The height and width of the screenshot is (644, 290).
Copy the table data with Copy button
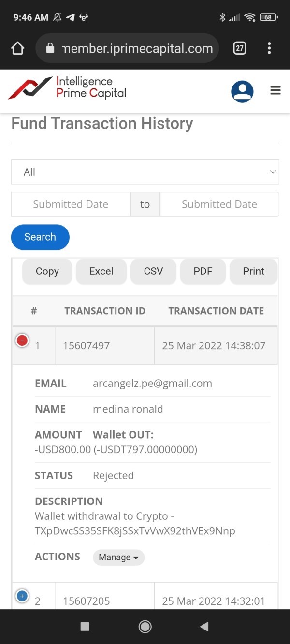point(47,272)
